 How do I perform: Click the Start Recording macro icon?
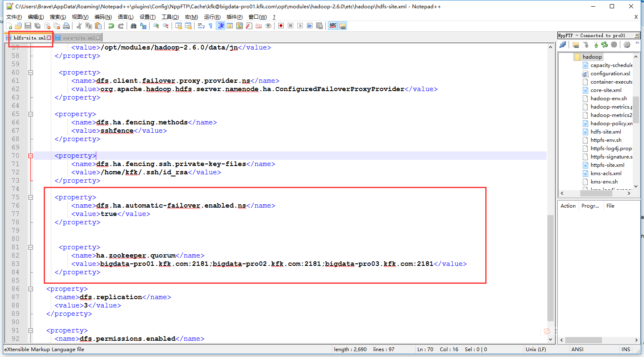(281, 26)
